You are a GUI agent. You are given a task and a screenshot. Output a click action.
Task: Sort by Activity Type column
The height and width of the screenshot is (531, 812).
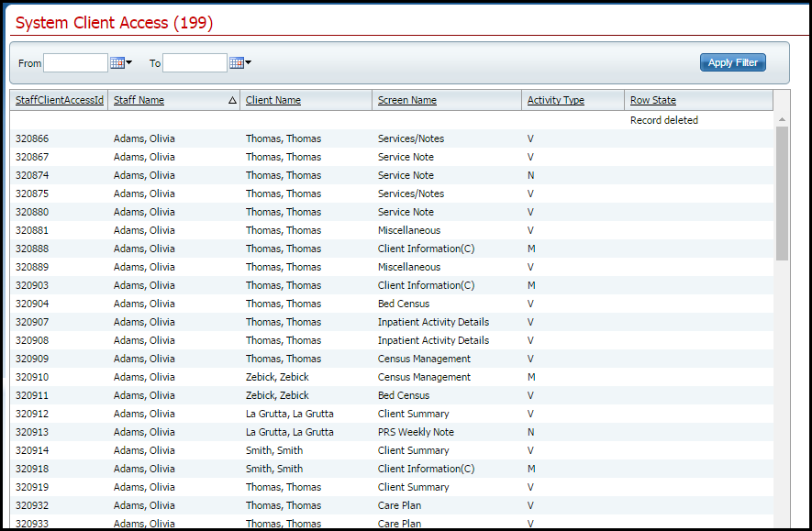tap(555, 101)
